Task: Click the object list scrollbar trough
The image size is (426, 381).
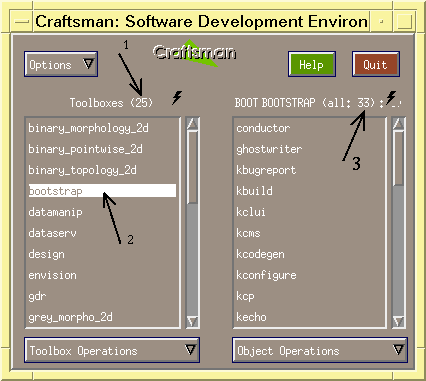Action: click(x=398, y=250)
